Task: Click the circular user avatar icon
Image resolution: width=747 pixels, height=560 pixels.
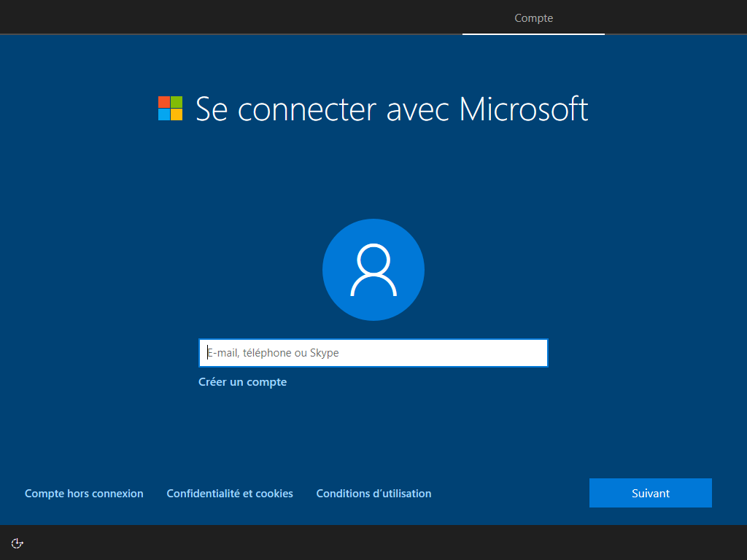Action: pyautogui.click(x=373, y=270)
